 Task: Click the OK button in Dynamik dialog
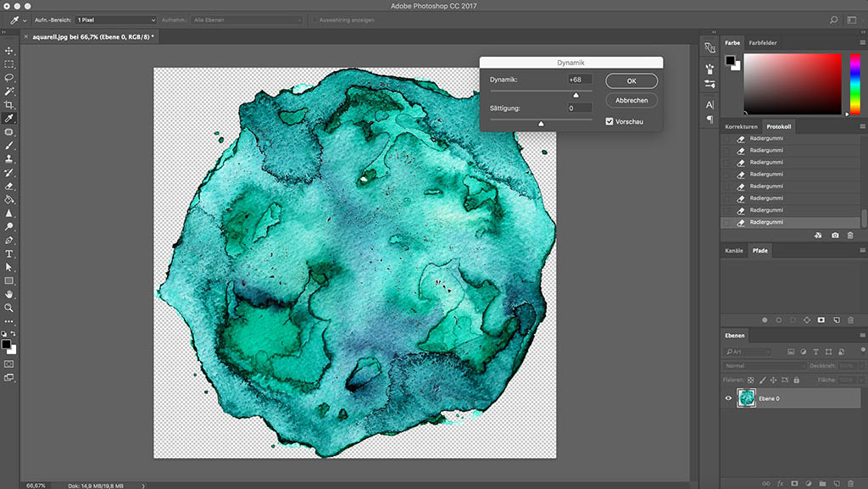point(632,81)
